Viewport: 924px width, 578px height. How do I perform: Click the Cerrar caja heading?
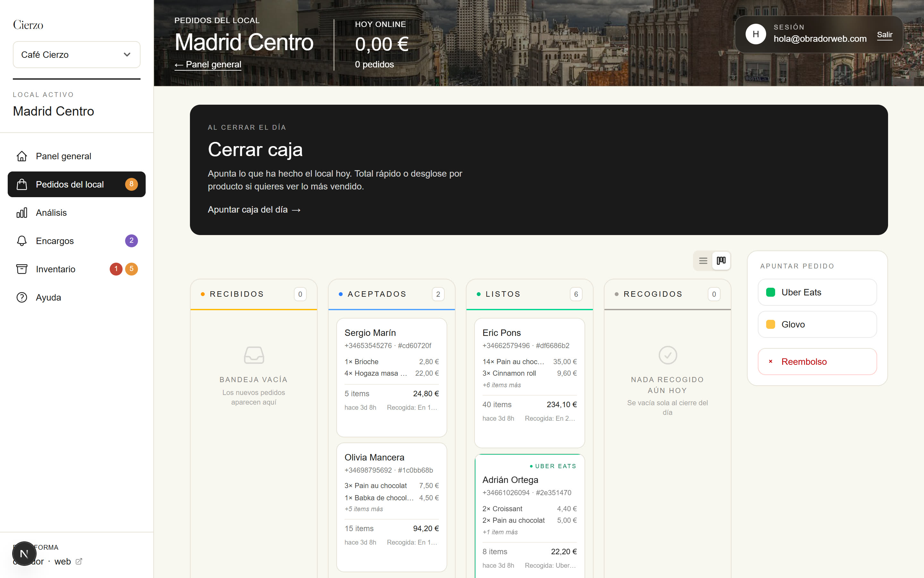[255, 149]
